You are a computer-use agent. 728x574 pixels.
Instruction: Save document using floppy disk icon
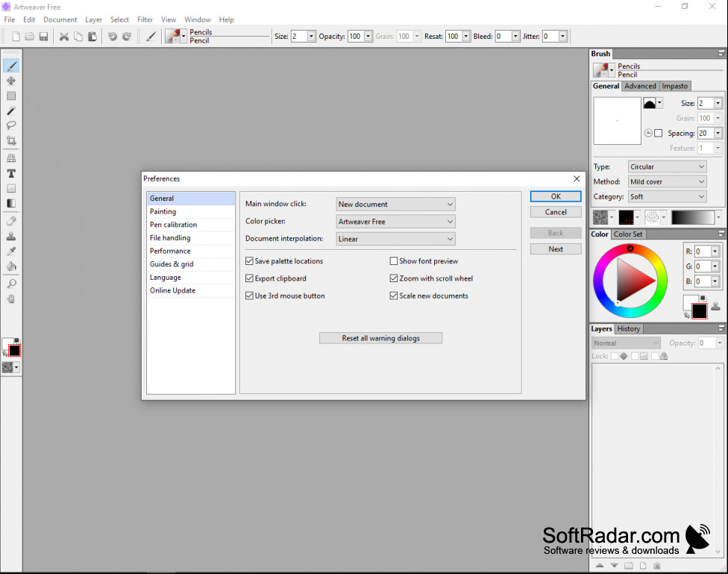(x=43, y=37)
